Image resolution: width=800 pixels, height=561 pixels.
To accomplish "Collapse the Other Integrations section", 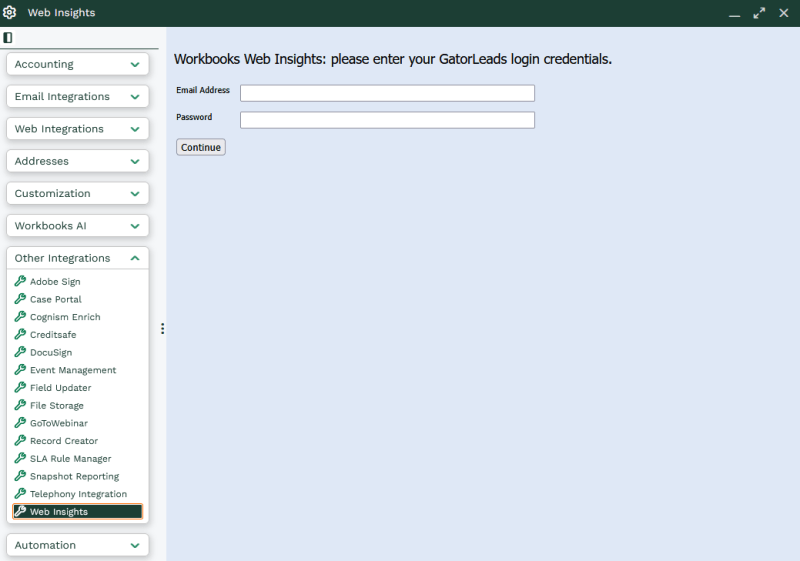I will (78, 258).
